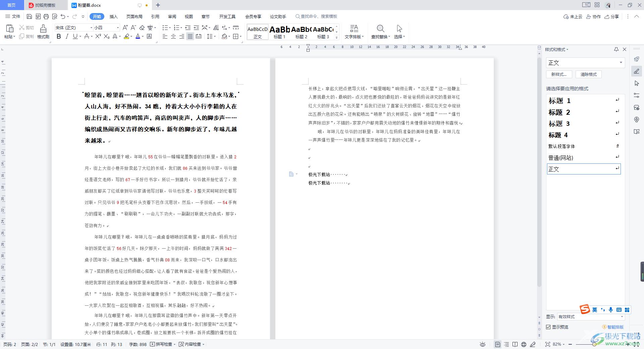The image size is (644, 349).
Task: Expand the line spacing dropdown
Action: 215,36
